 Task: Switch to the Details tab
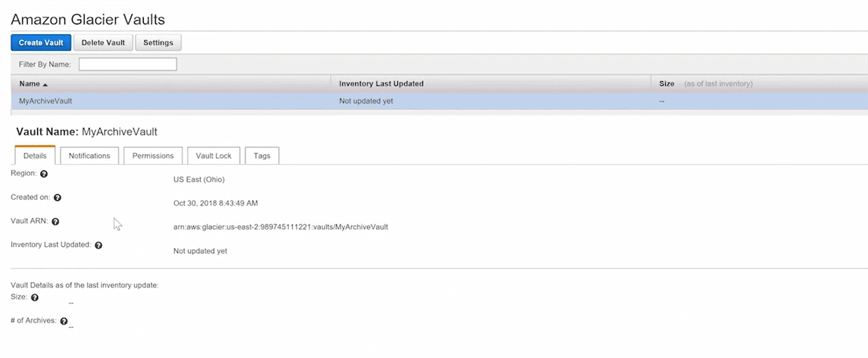35,155
